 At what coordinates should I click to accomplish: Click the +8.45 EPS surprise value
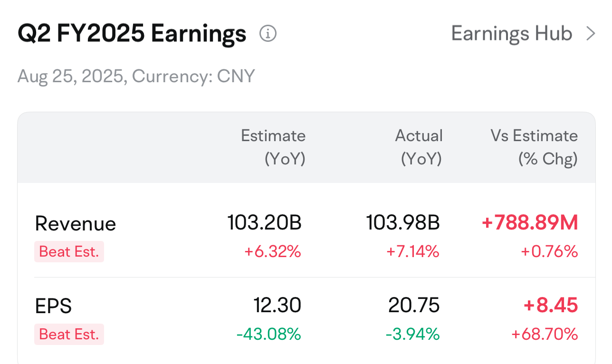point(551,306)
